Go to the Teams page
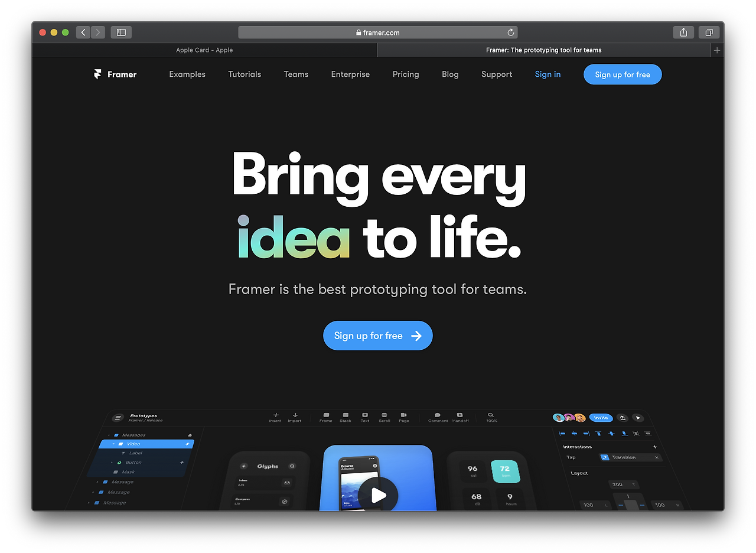 tap(296, 74)
